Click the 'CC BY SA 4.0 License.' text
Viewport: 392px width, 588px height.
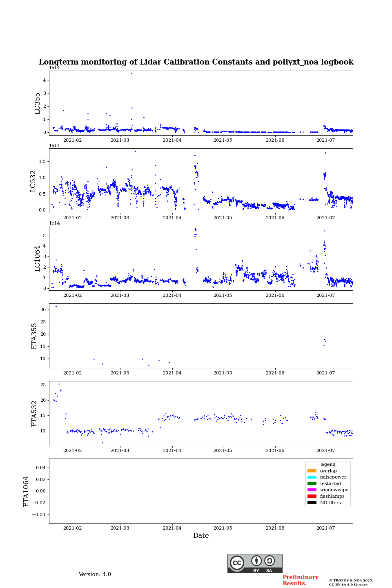coord(349,584)
